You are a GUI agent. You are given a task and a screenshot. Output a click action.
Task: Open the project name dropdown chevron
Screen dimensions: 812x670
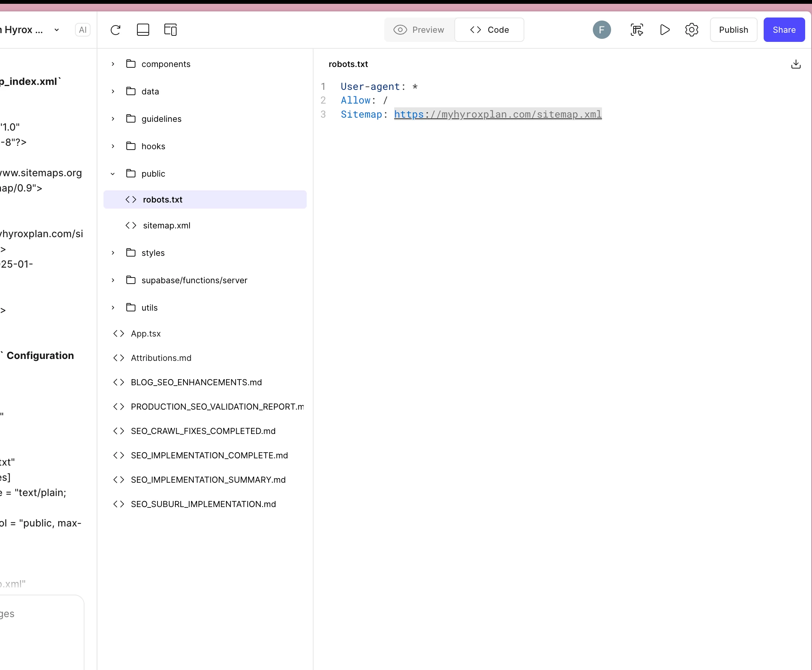pos(57,30)
